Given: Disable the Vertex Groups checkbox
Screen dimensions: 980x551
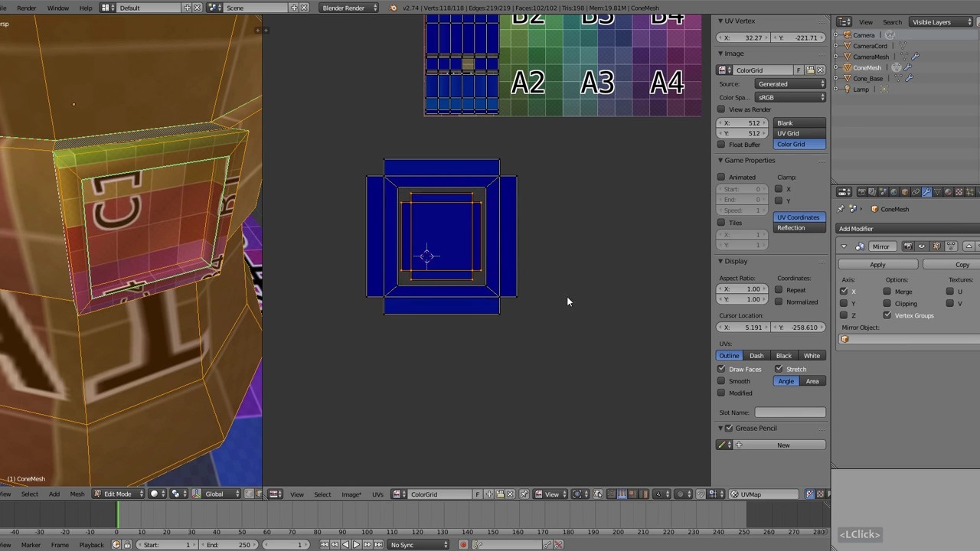Looking at the screenshot, I should coord(887,315).
